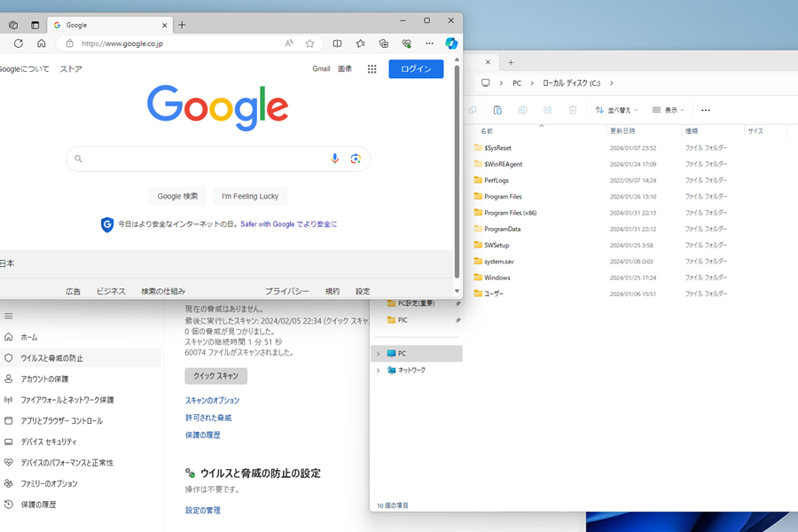The width and height of the screenshot is (798, 532).
Task: Refresh the Google page in Edge
Action: [x=19, y=43]
